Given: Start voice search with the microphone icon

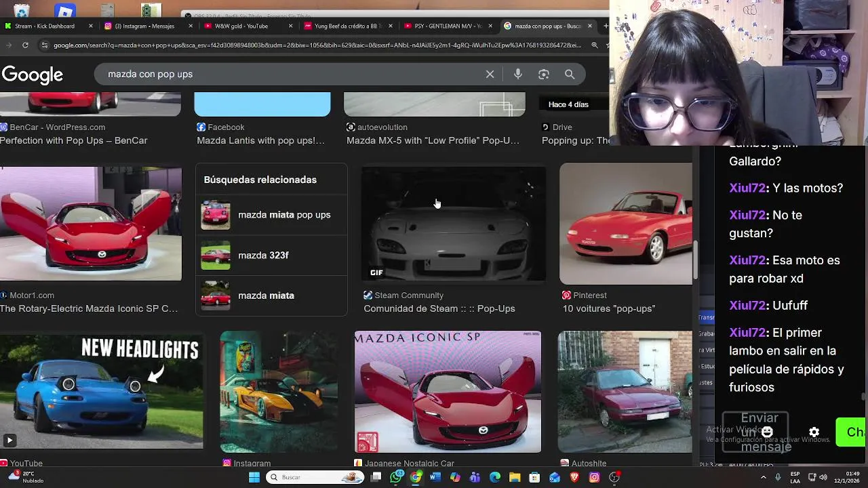Looking at the screenshot, I should [518, 75].
